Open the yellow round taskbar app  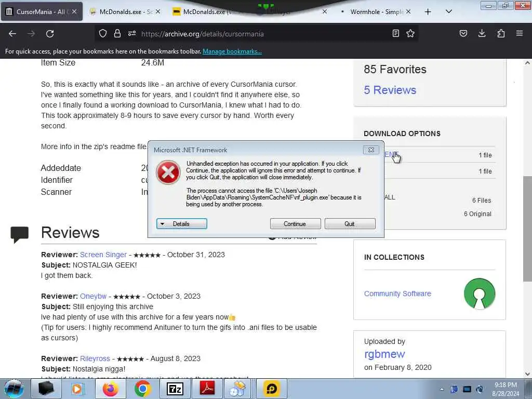pyautogui.click(x=271, y=389)
